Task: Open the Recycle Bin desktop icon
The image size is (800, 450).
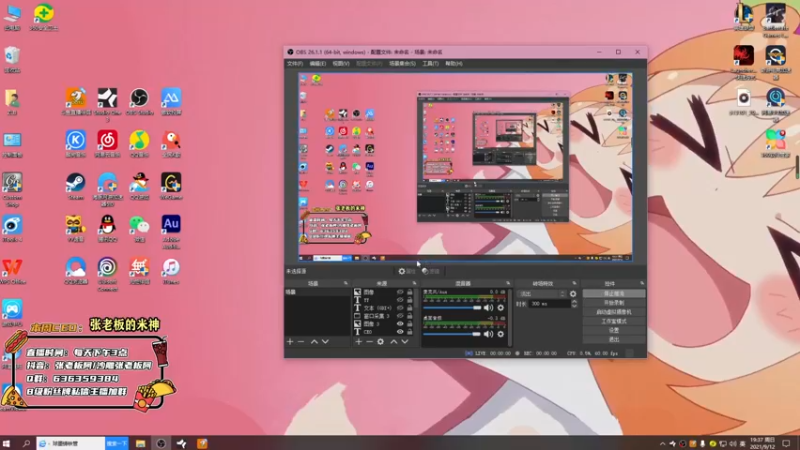Action: [12, 59]
